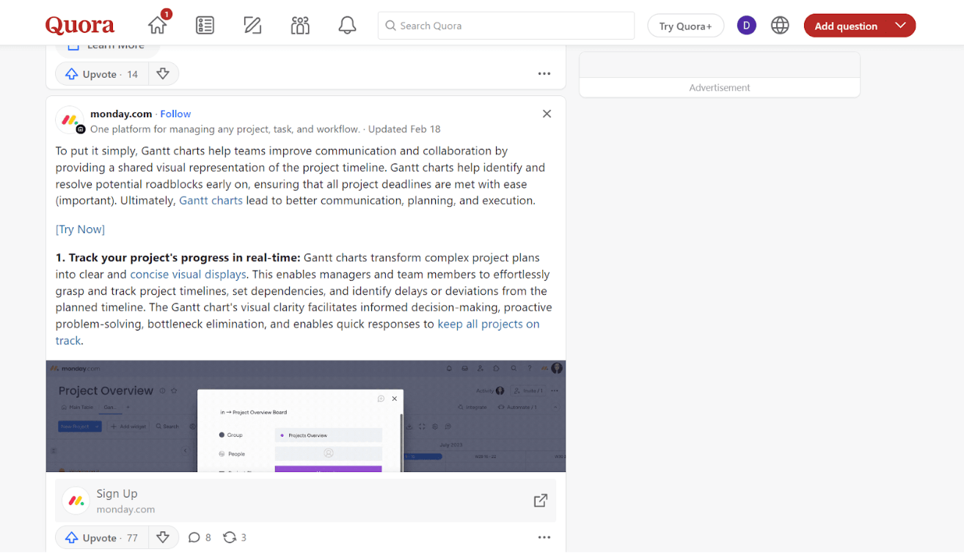Open external link icon on Sign Up card
Viewport: 964px width, 560px height.
540,501
